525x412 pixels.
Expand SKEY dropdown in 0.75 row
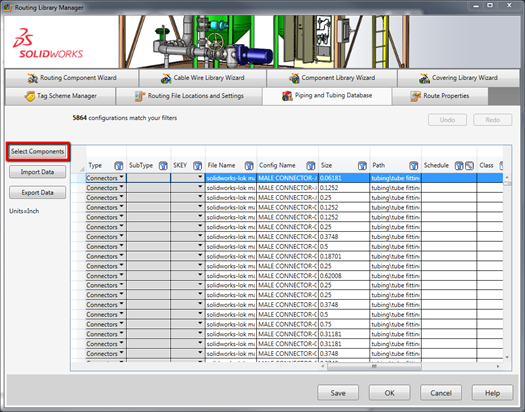pos(200,323)
